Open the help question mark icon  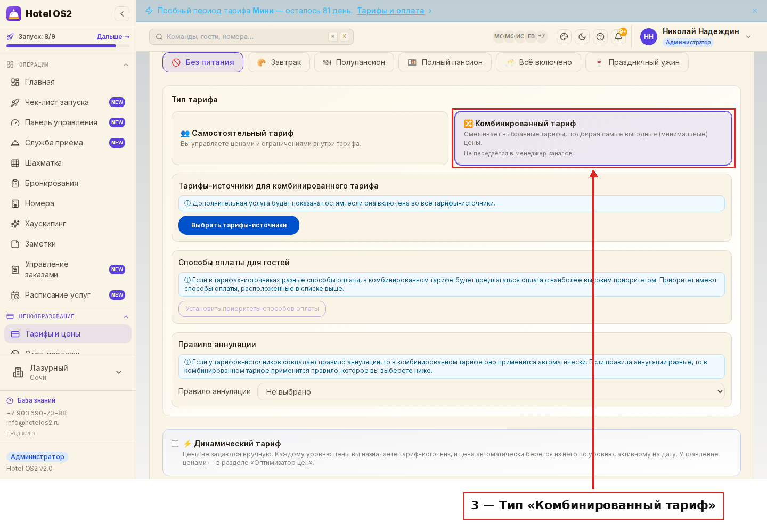(600, 37)
